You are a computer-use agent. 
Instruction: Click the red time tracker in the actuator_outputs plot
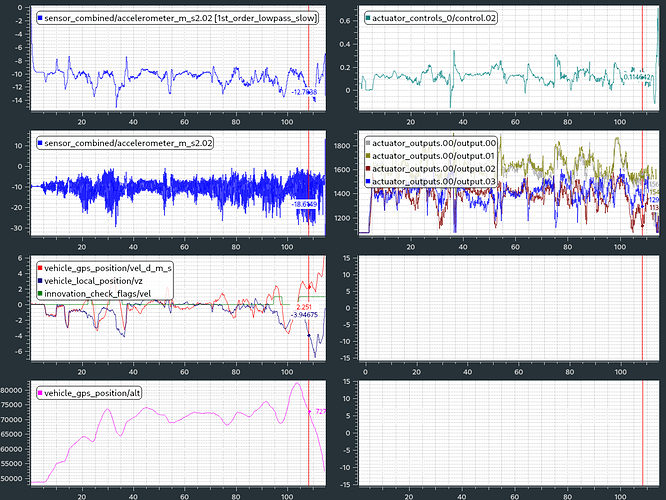(643, 183)
